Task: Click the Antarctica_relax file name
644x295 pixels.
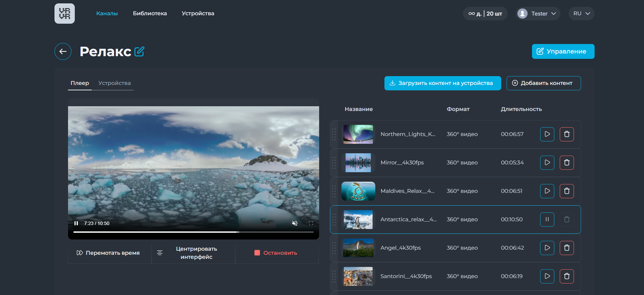Action: pyautogui.click(x=408, y=219)
